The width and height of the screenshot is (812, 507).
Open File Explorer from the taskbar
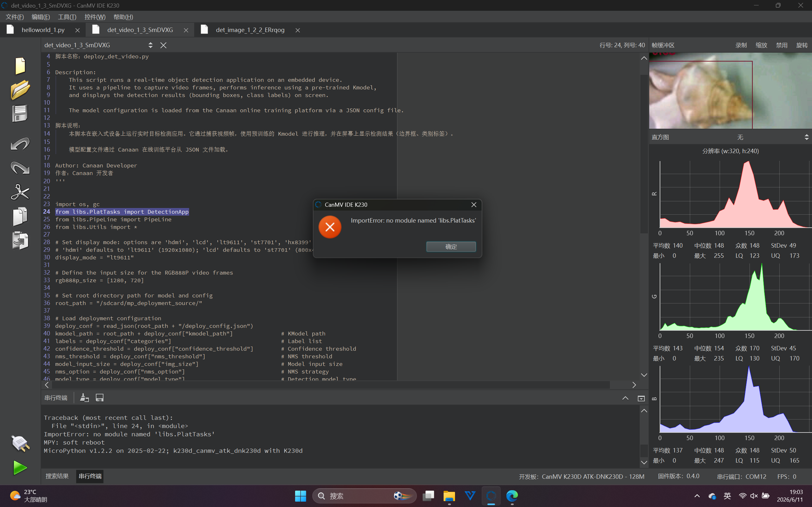[x=449, y=496]
